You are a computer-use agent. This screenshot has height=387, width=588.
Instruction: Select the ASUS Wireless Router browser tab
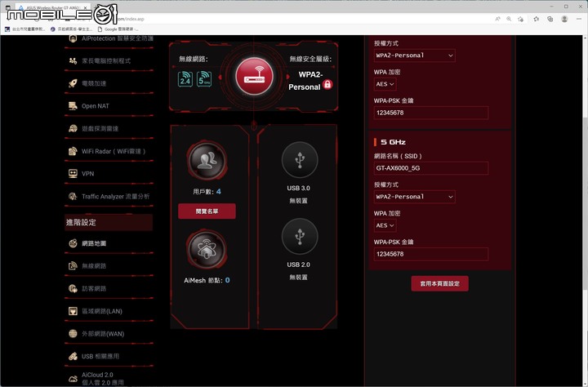(x=52, y=7)
